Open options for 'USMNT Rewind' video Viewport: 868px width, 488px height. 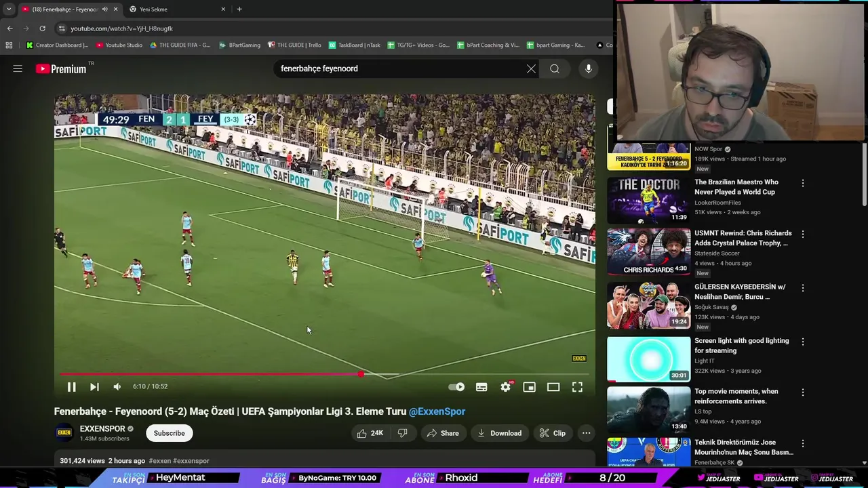click(x=803, y=234)
